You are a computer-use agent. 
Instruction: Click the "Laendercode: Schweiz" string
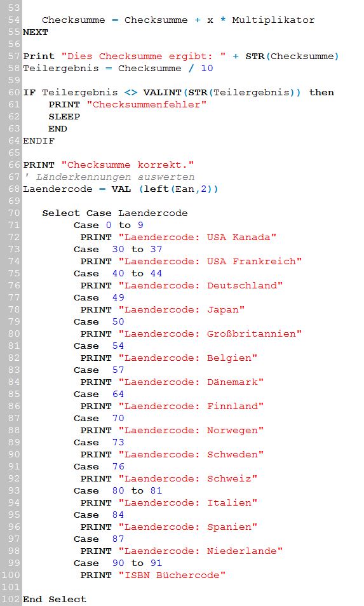(188, 478)
